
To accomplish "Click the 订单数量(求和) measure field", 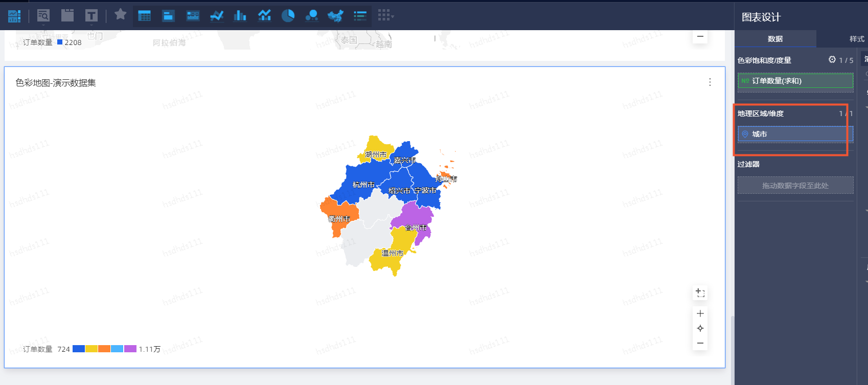I will coord(795,81).
